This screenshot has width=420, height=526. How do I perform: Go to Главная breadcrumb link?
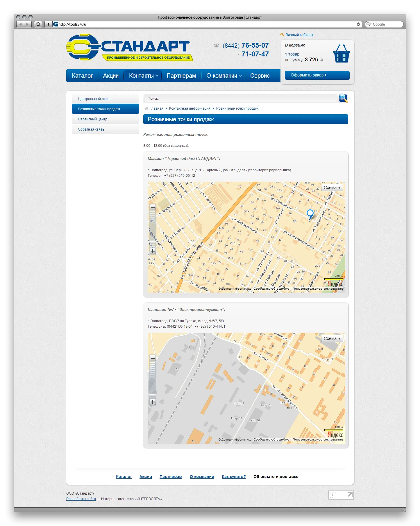pos(156,108)
